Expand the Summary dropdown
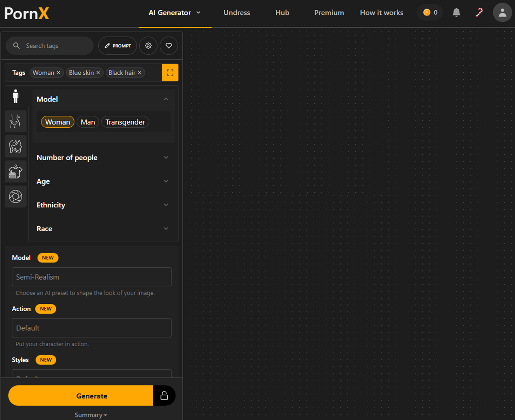This screenshot has width=515, height=420. (91, 415)
